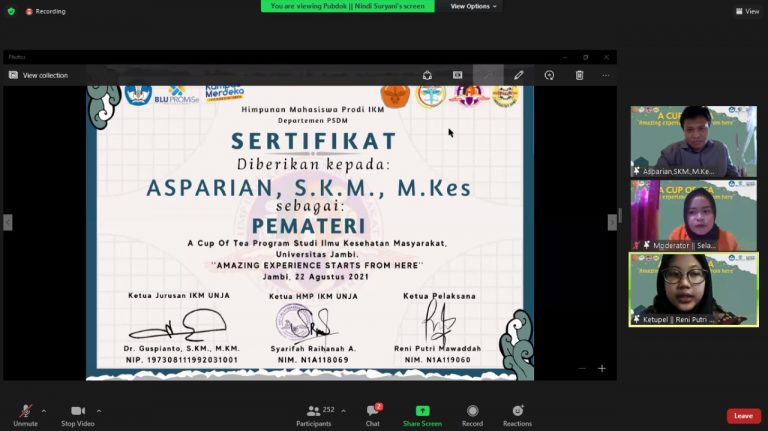Click the green encryption shield icon
The height and width of the screenshot is (431, 768).
[x=11, y=11]
